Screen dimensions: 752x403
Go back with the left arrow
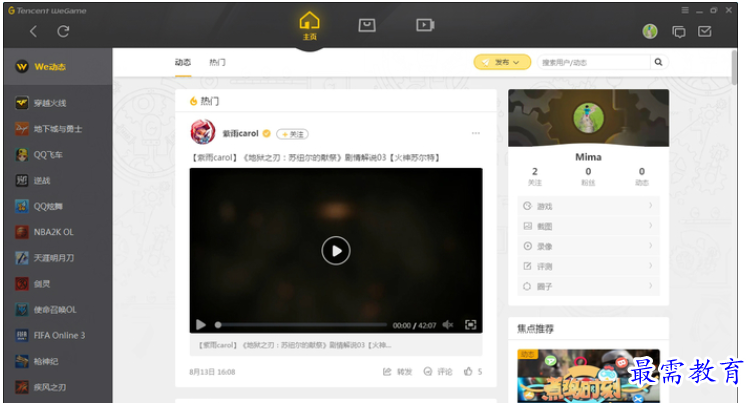click(x=33, y=32)
